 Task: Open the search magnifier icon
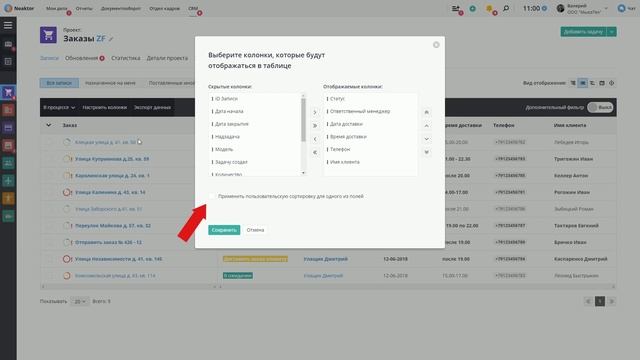pos(506,8)
